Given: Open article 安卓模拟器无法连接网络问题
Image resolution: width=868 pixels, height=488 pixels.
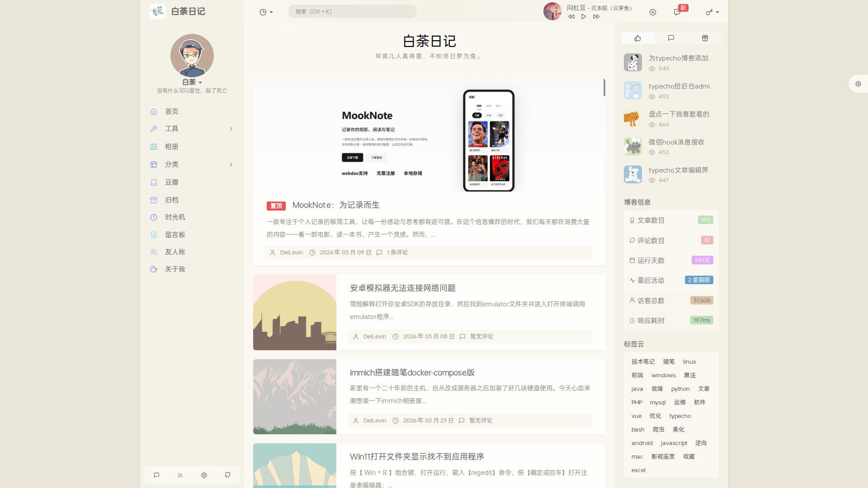Looking at the screenshot, I should tap(402, 288).
